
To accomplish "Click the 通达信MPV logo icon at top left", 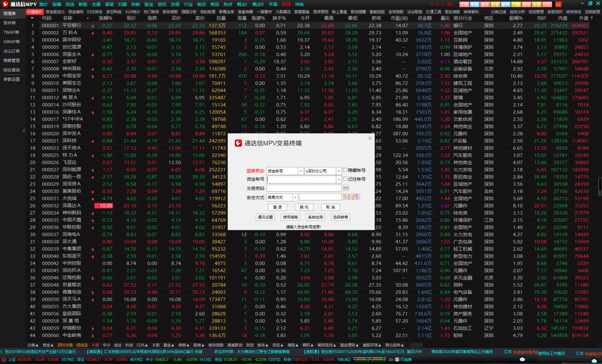I will (5, 4).
